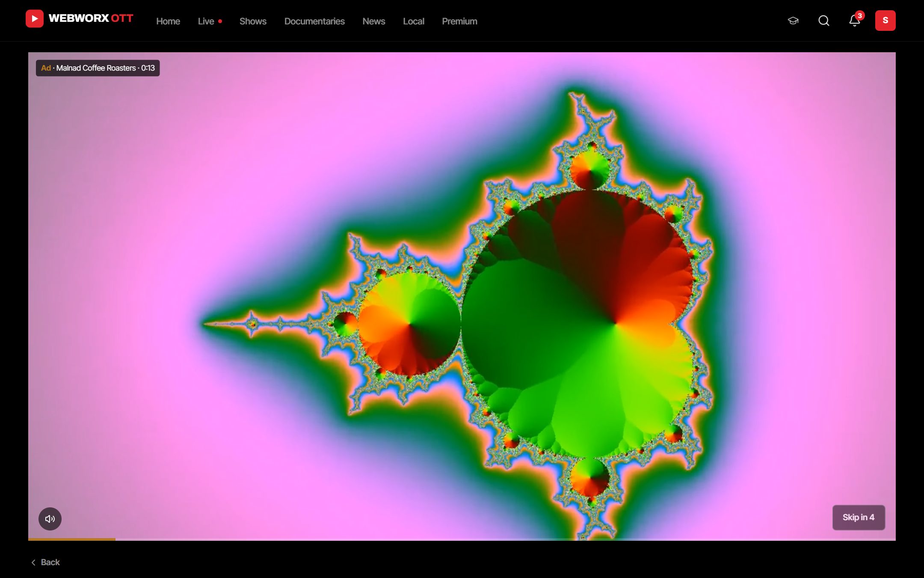Open the graduation cap learning icon
The height and width of the screenshot is (578, 924).
tap(793, 21)
